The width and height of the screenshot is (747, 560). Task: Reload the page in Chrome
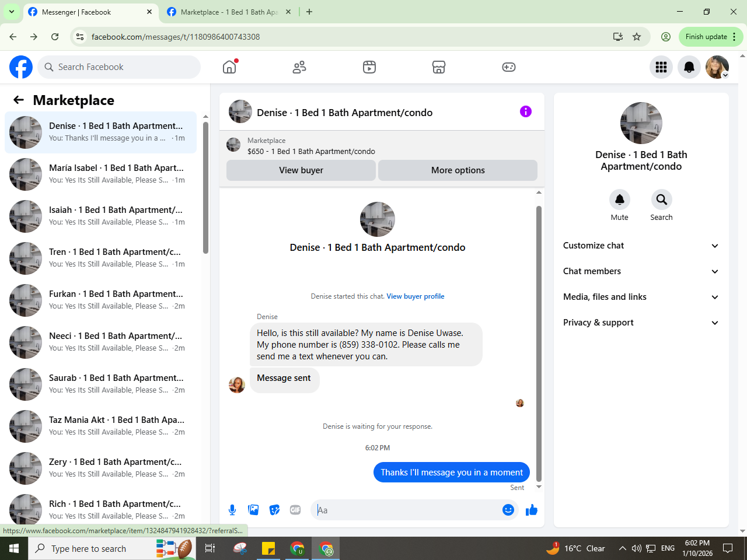point(55,37)
